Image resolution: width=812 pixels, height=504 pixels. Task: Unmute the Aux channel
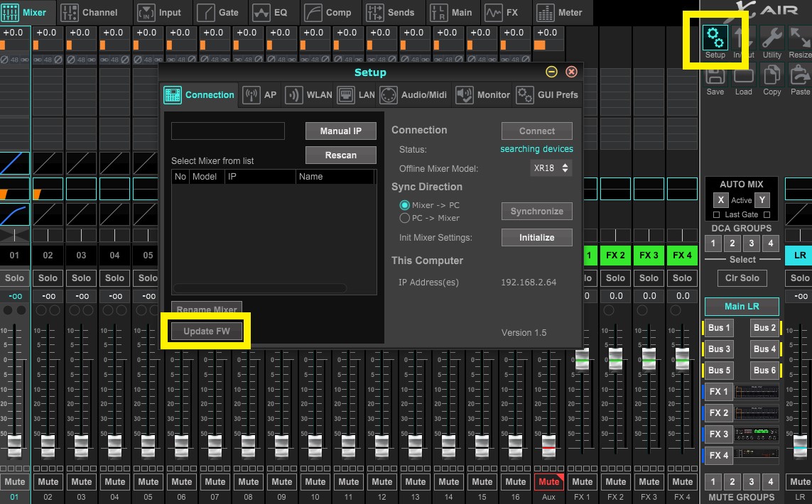pos(548,481)
